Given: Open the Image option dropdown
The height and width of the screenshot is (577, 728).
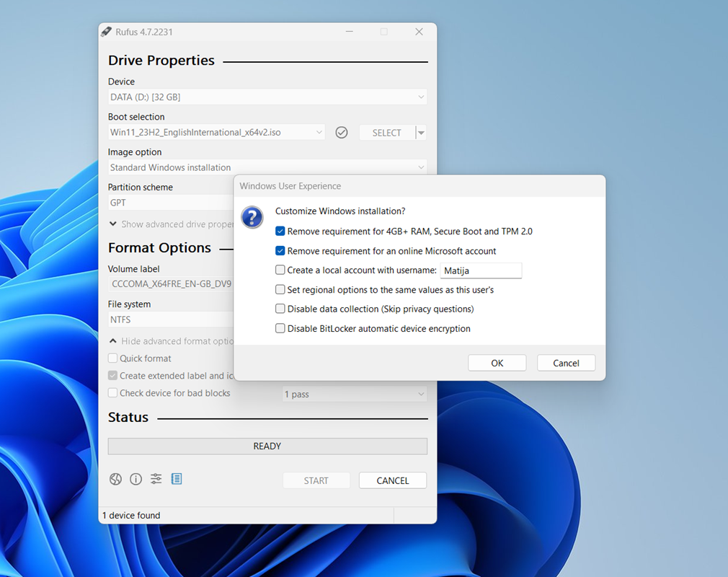Looking at the screenshot, I should point(267,167).
